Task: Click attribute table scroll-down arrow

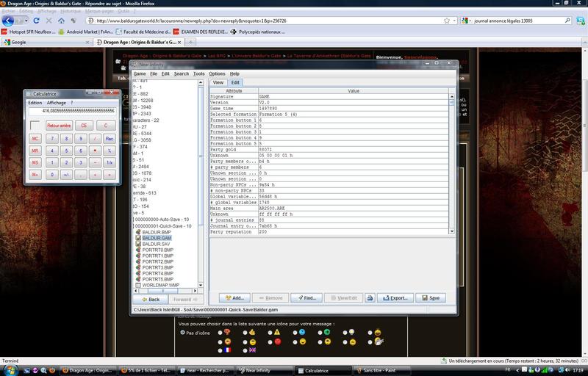Action: coord(451,231)
